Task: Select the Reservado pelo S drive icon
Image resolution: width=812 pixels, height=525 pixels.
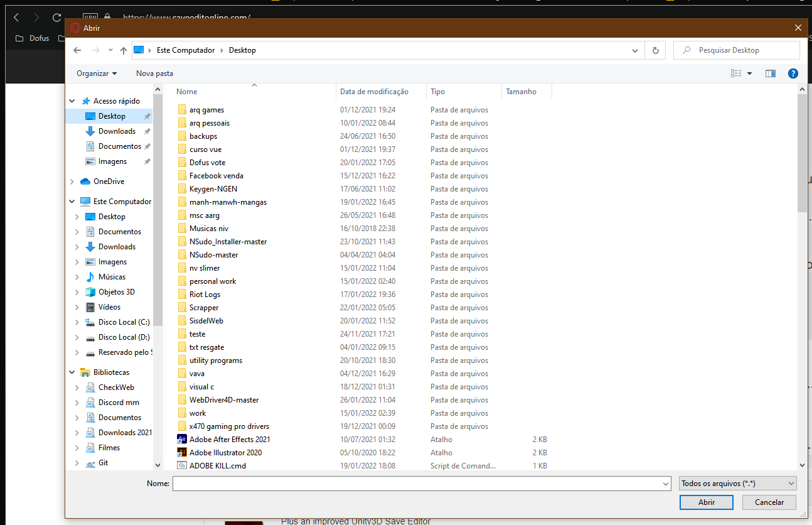Action: click(90, 352)
